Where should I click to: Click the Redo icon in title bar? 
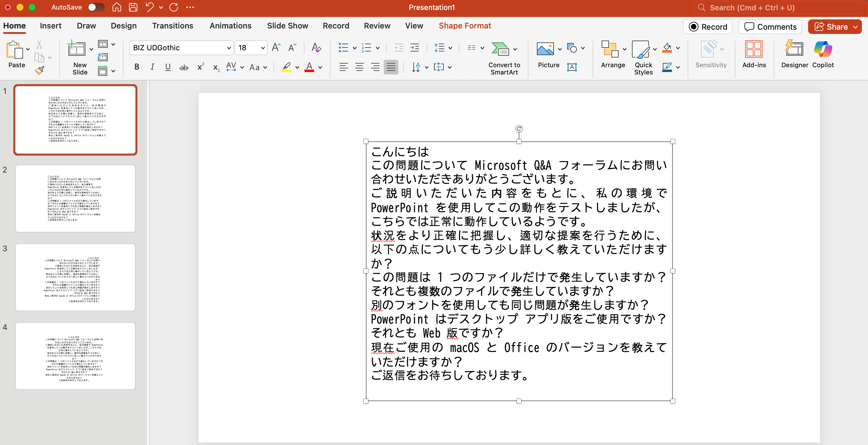[174, 7]
